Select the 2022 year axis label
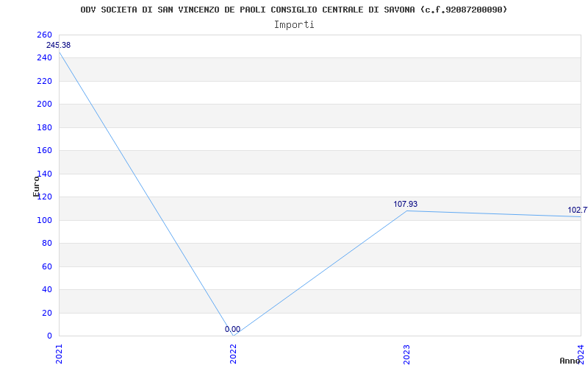Screen dimensions: 588x368 coord(233,355)
